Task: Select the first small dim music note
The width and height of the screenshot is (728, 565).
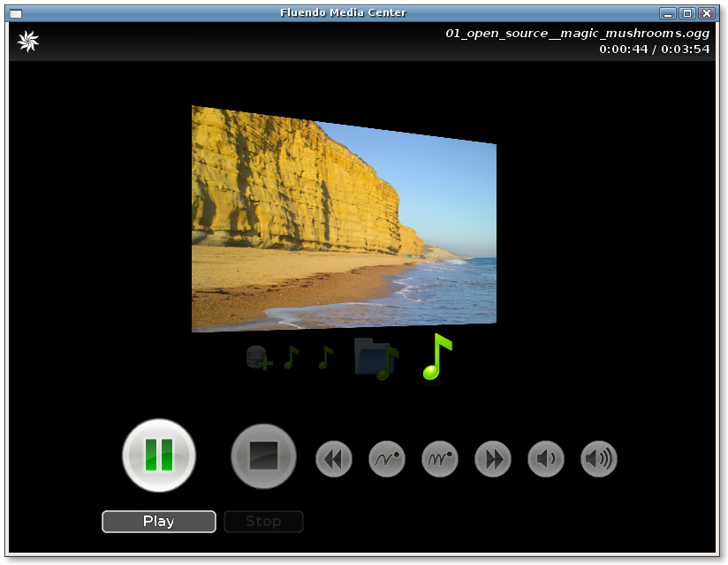Action: pyautogui.click(x=291, y=357)
